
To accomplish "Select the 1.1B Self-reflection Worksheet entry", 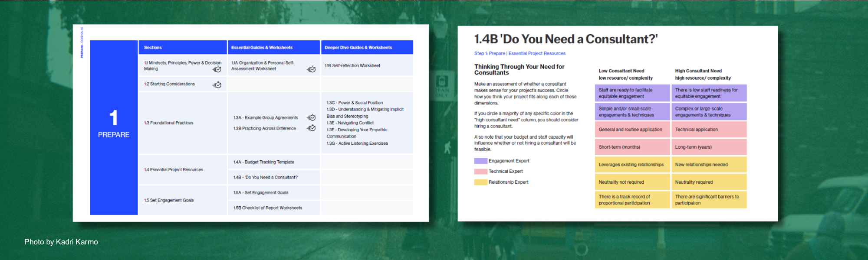I will coord(352,66).
